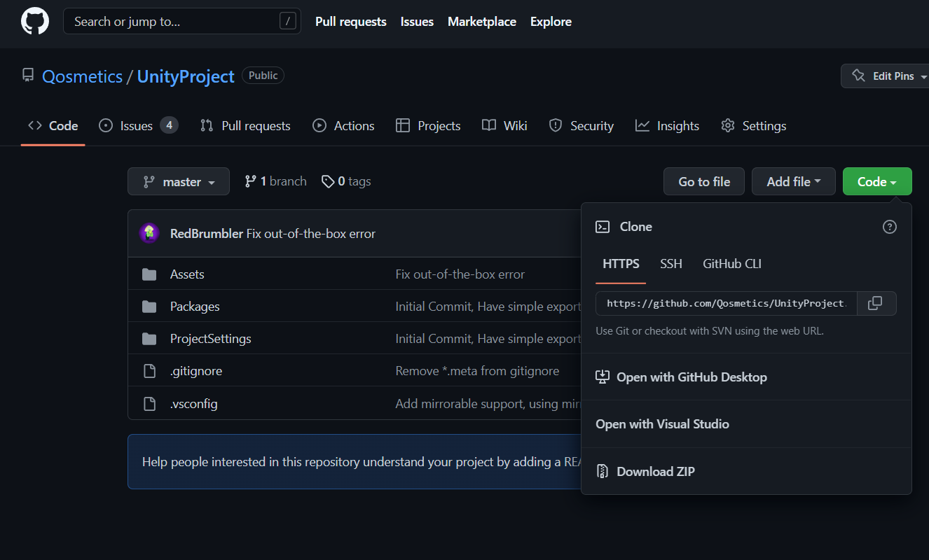Open the Security tab
The image size is (929, 560).
tap(582, 126)
